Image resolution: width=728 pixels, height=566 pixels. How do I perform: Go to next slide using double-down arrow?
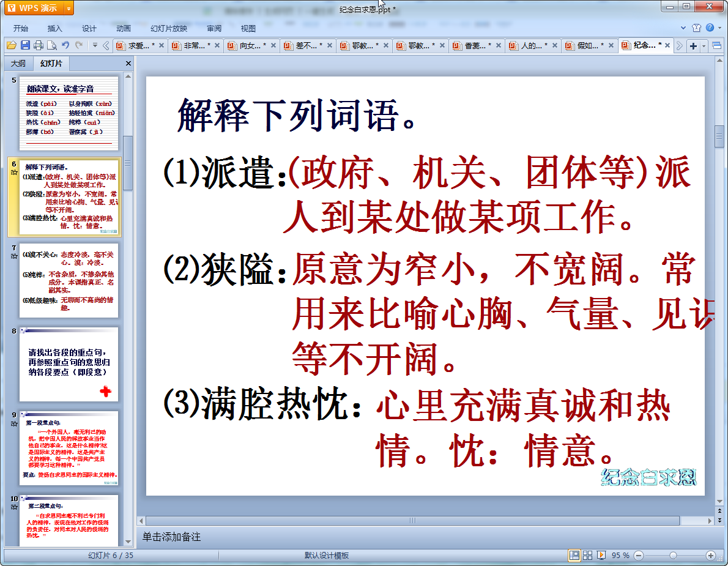(x=719, y=521)
